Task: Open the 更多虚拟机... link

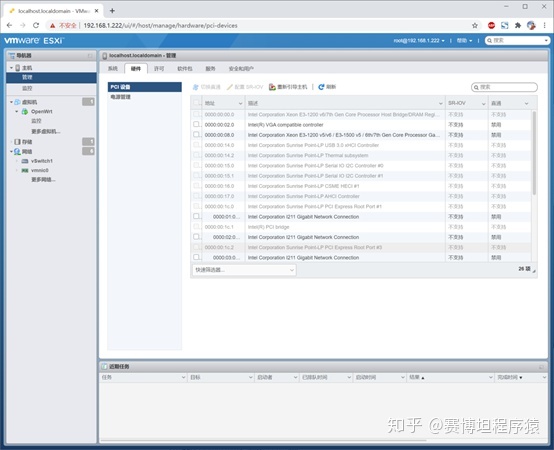Action: [46, 131]
